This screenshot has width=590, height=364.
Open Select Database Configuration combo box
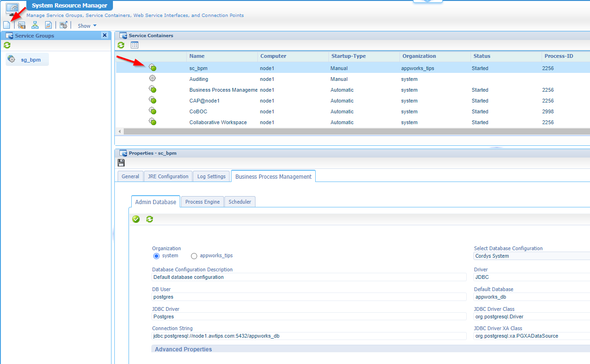coord(532,256)
